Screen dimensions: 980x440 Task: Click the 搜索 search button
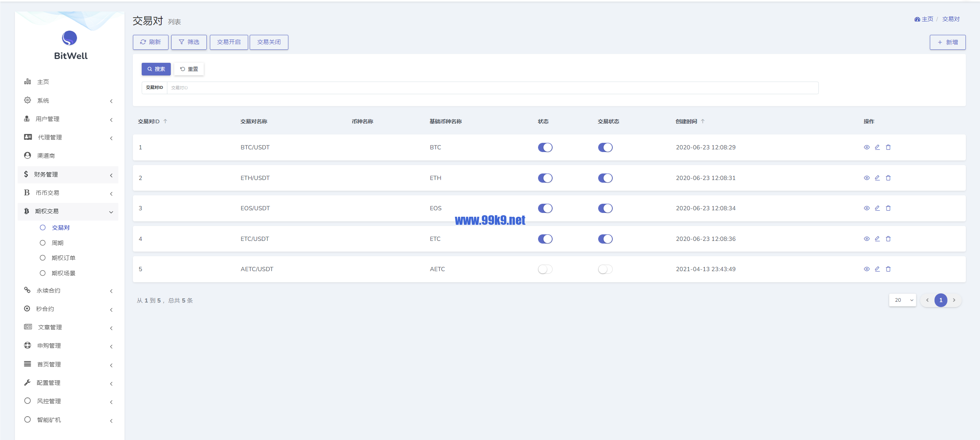(156, 69)
